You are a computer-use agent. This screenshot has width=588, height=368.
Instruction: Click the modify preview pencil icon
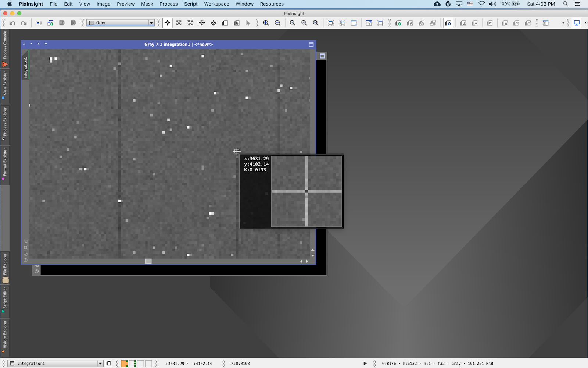tap(410, 23)
